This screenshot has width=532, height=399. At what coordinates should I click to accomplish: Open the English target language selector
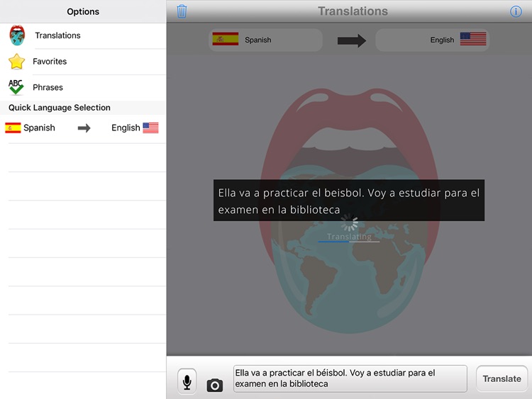point(432,40)
